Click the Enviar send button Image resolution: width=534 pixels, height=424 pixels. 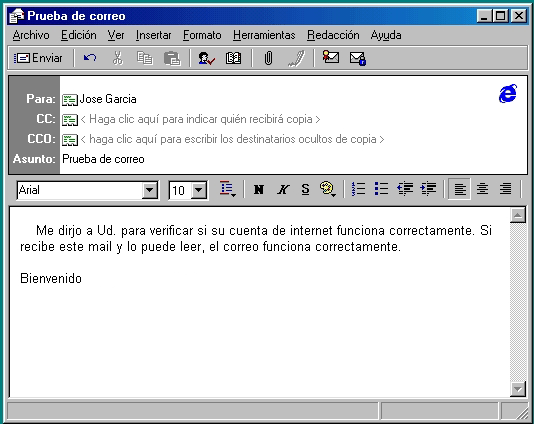38,58
